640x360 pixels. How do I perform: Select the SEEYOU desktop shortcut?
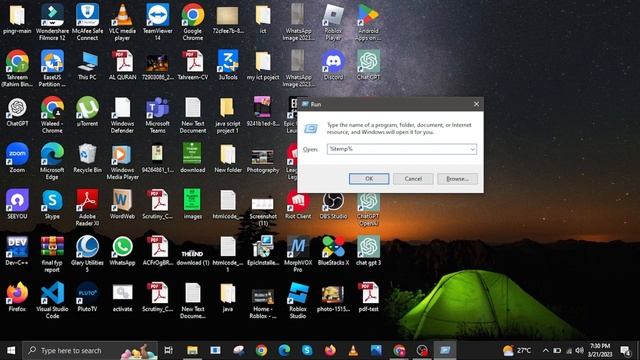coord(17,204)
